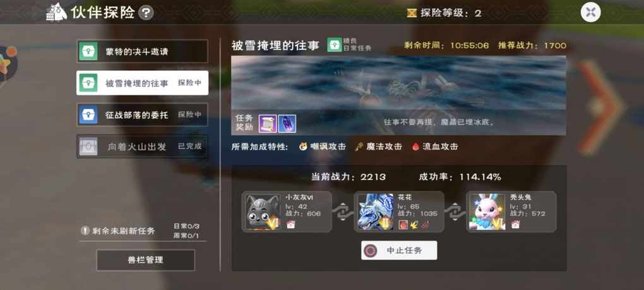Viewport: 644px width, 290px height.
Task: Tap the blue crystal reward icon
Action: coord(287,123)
